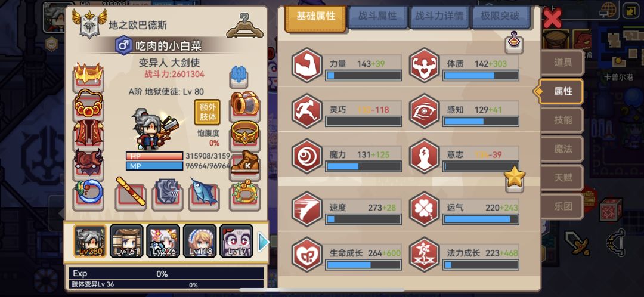Select the Lv226 character portrait
The image size is (644, 297).
tap(163, 241)
